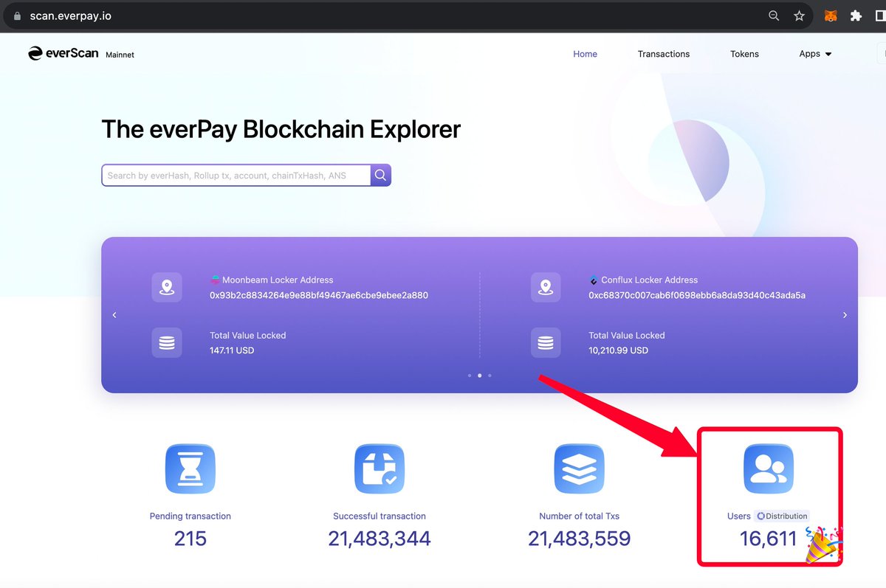Image resolution: width=886 pixels, height=588 pixels.
Task: Click inside the everHash search input field
Action: (x=236, y=175)
